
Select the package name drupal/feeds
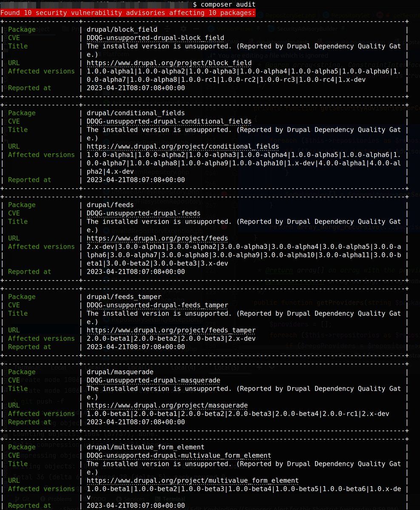(x=110, y=205)
